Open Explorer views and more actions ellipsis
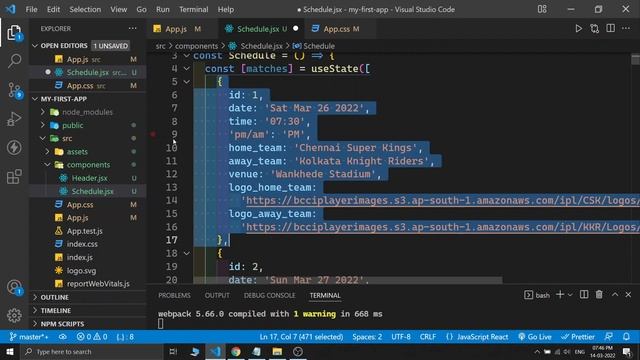 (x=133, y=28)
